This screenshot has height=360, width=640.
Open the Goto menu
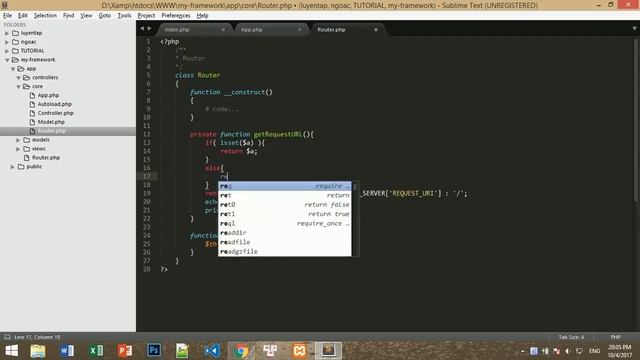pos(105,16)
